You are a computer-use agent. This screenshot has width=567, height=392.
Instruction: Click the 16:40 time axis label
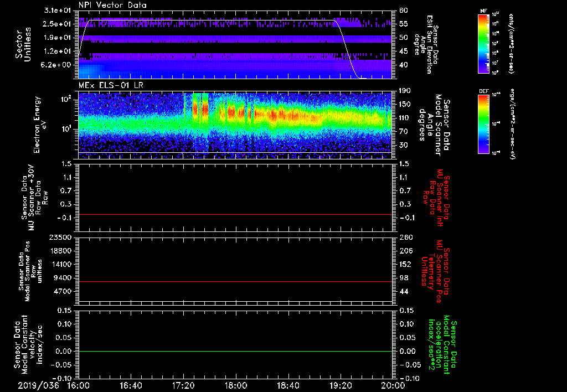(131, 386)
